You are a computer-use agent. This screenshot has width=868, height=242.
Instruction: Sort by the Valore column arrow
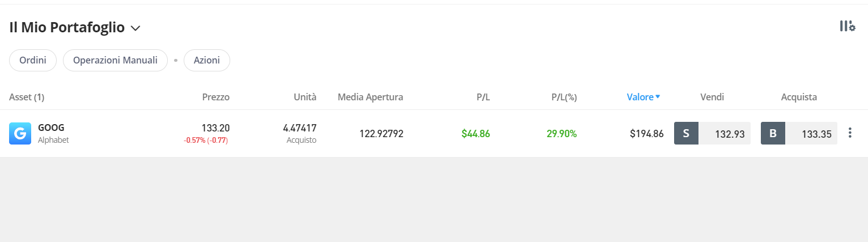pyautogui.click(x=658, y=97)
